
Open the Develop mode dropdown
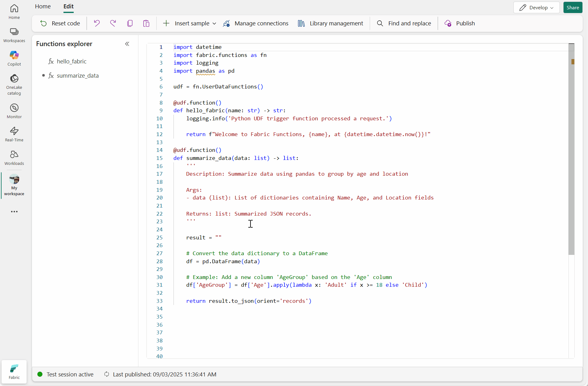pyautogui.click(x=536, y=7)
